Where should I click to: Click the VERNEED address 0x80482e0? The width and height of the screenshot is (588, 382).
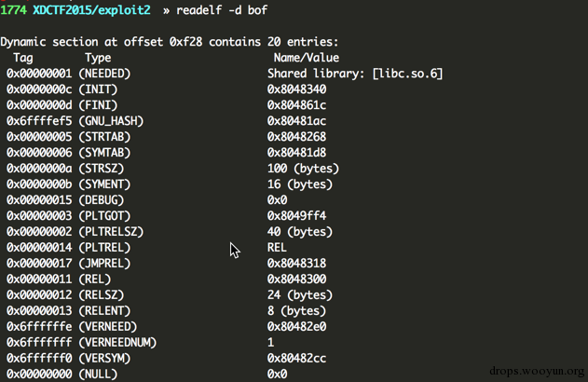pyautogui.click(x=296, y=326)
